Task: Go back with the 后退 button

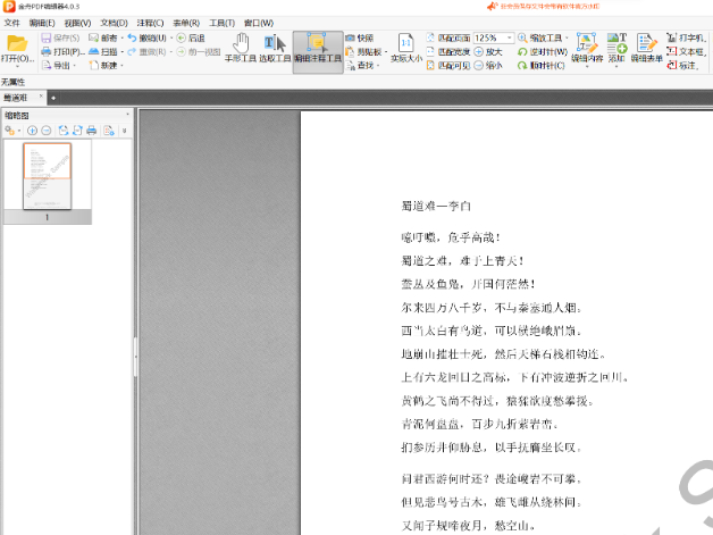Action: [191, 38]
